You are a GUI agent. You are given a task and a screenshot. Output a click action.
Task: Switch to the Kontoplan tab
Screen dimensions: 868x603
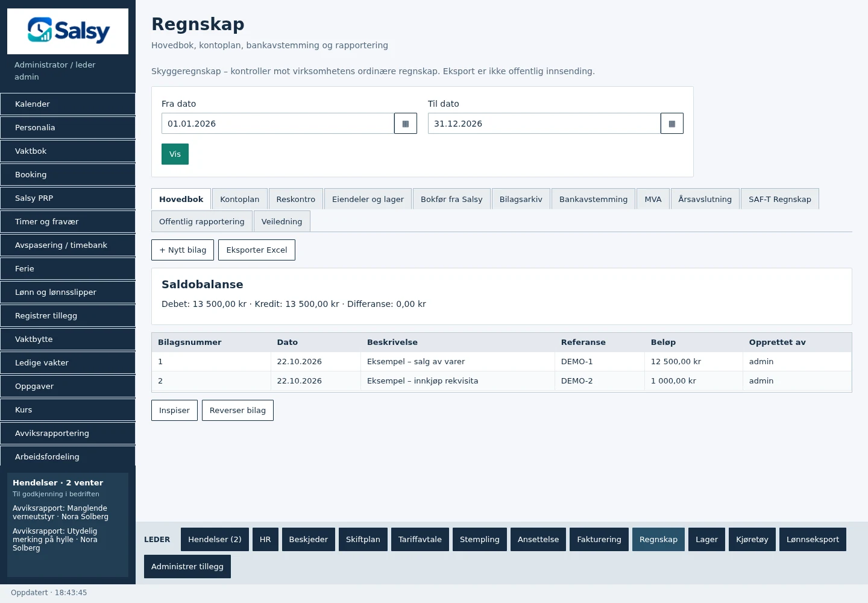point(240,199)
